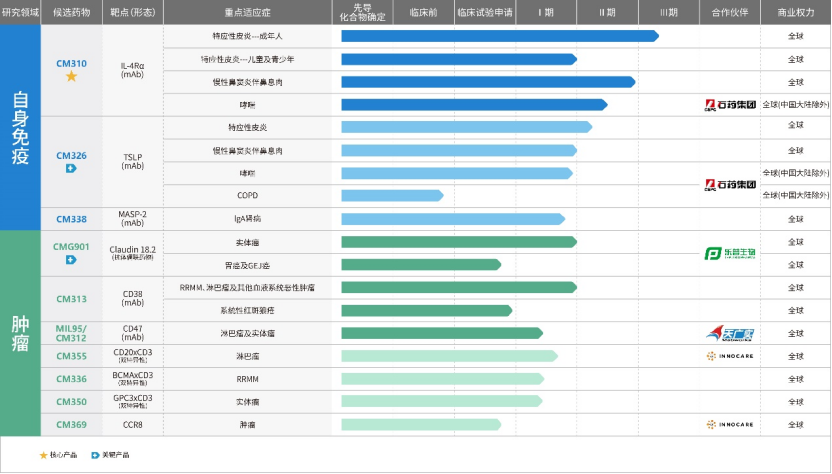This screenshot has height=474, width=832.
Task: Click the RRMM, 淋巴瘤及其他血液系统恶性肿瘤 indication
Action: (248, 288)
